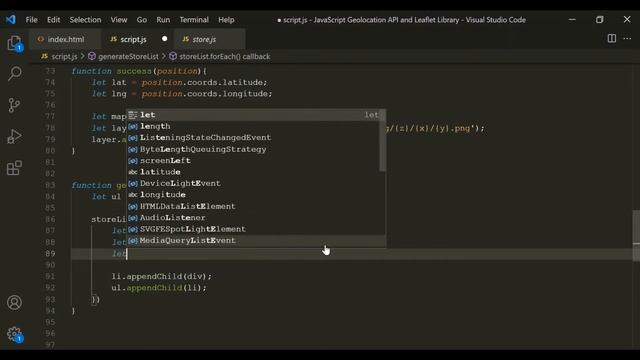640x360 pixels.
Task: Click line number 74 in the gutter
Action: (x=50, y=82)
